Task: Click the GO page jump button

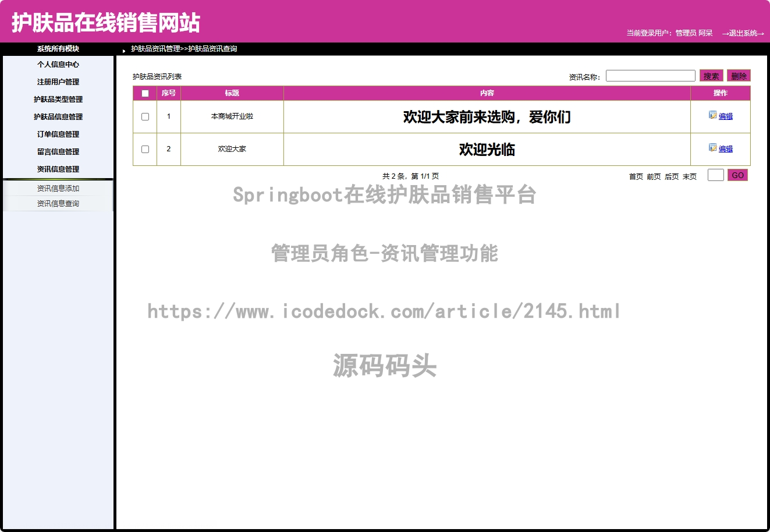Action: coord(738,175)
